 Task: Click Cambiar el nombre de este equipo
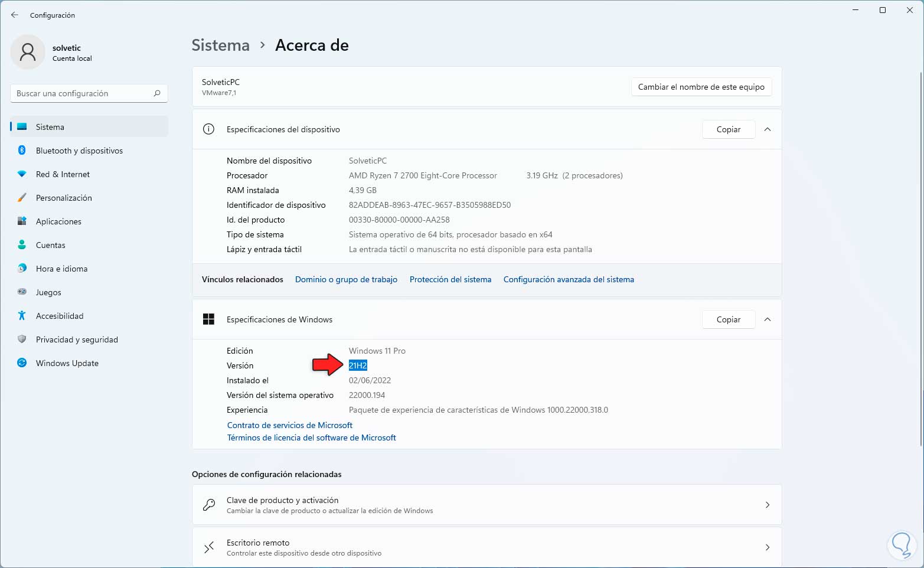pos(701,87)
